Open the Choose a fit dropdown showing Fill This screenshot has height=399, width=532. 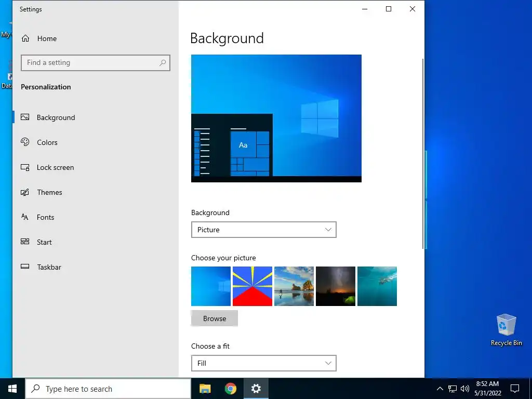pyautogui.click(x=263, y=363)
